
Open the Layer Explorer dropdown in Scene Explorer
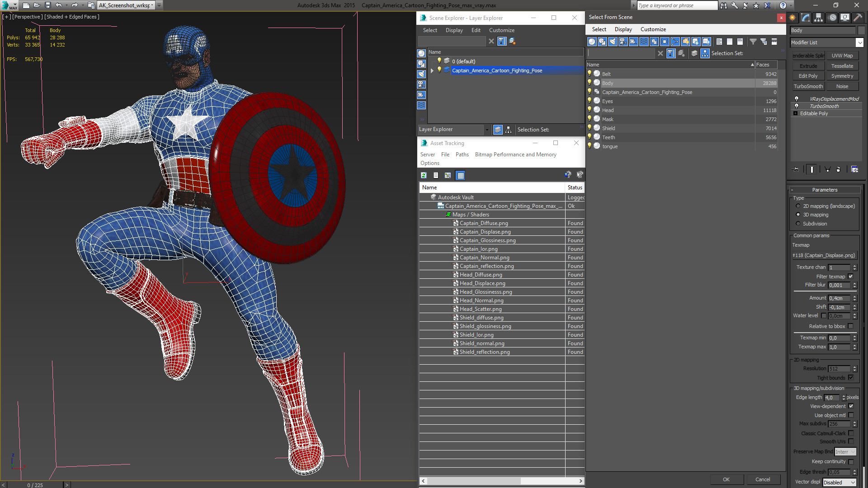coord(487,130)
